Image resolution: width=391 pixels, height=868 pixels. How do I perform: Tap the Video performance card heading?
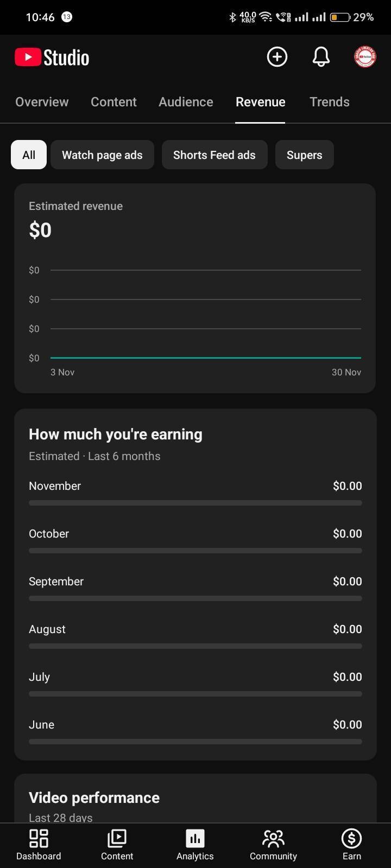click(x=94, y=797)
